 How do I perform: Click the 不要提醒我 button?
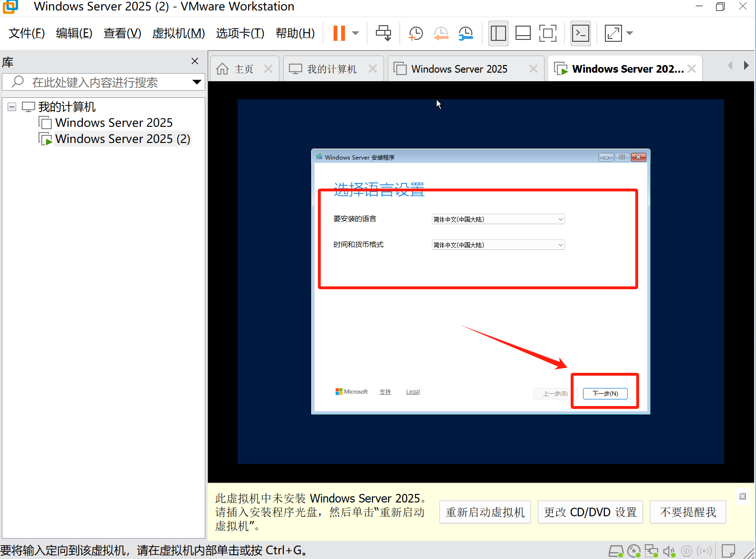coord(688,512)
